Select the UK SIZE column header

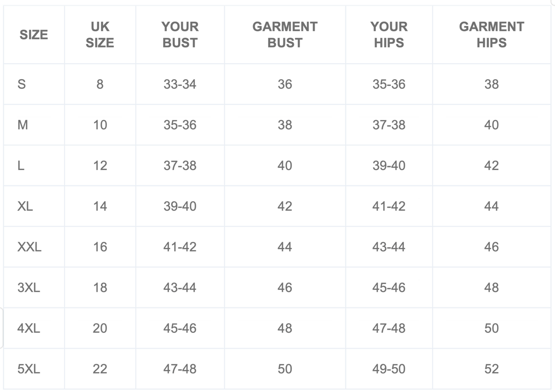coord(100,35)
